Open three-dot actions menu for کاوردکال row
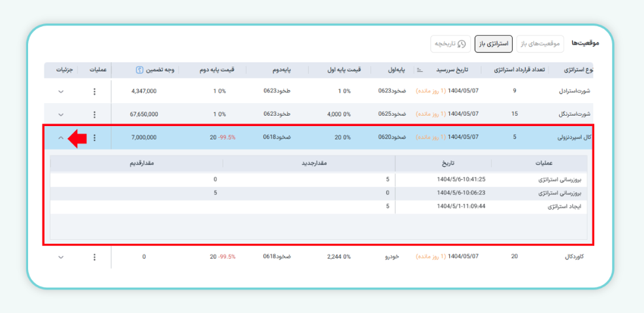This screenshot has width=644, height=313. point(95,257)
